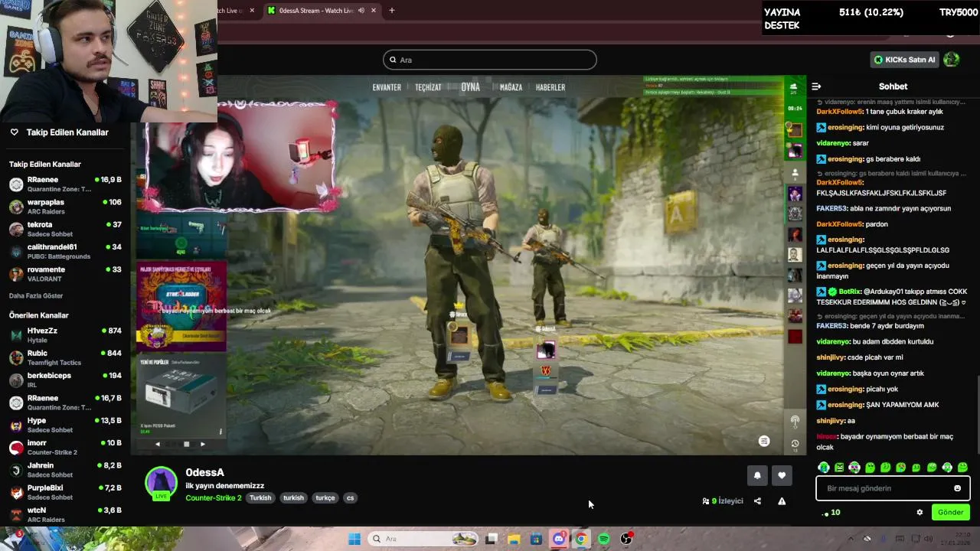Click the heart follow button under the stream

[782, 475]
